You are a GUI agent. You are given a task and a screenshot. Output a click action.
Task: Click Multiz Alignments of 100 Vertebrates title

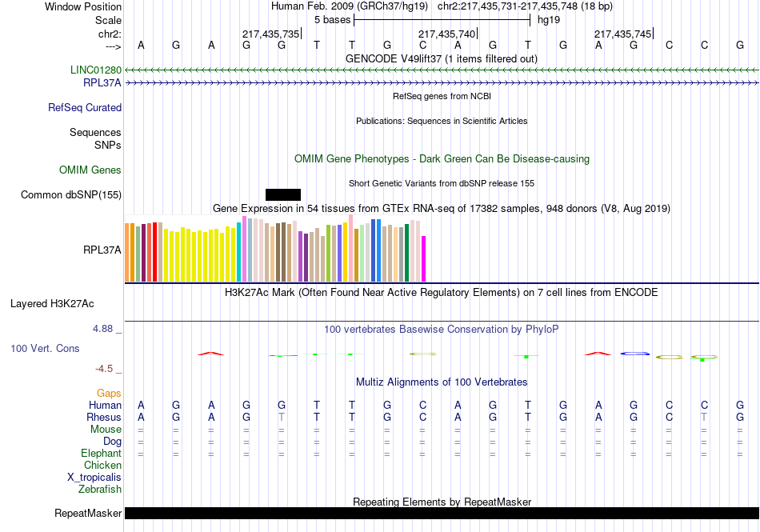point(442,382)
